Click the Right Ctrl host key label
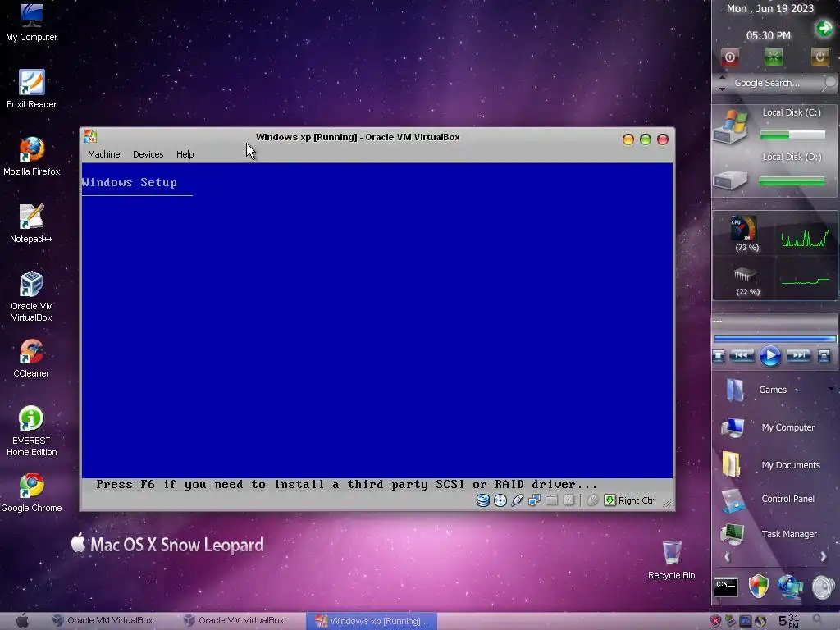The width and height of the screenshot is (840, 630). pyautogui.click(x=637, y=500)
